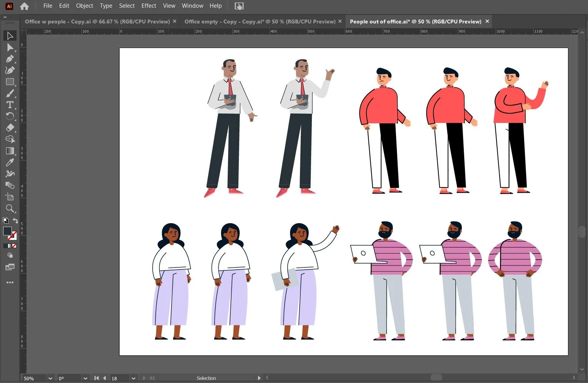The image size is (588, 383).
Task: Select the Zoom tool
Action: pos(10,209)
